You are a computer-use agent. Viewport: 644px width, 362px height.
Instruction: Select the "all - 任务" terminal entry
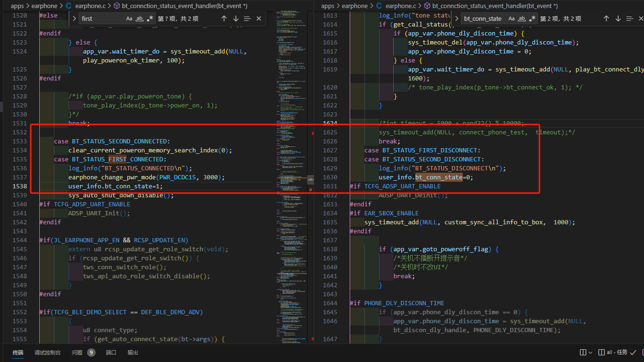coord(613,353)
